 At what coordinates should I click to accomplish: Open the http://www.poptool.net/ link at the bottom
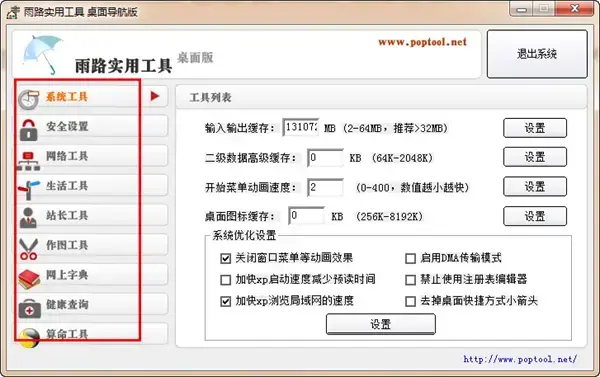click(520, 359)
